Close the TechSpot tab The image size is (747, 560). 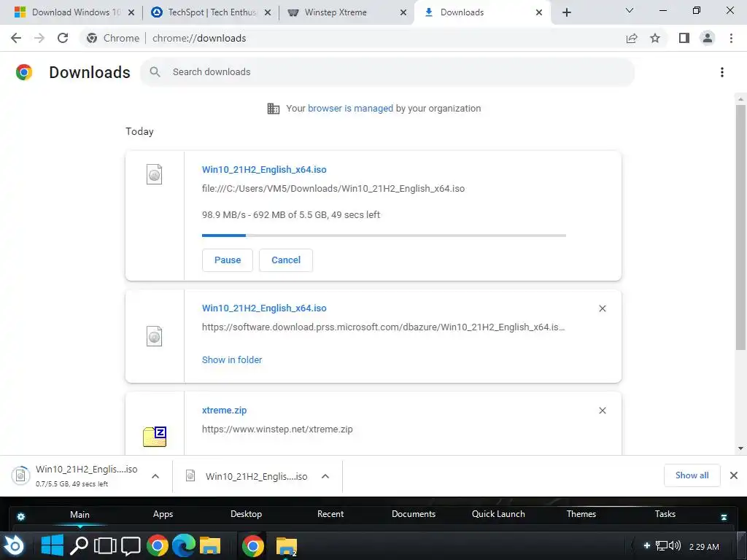click(268, 13)
